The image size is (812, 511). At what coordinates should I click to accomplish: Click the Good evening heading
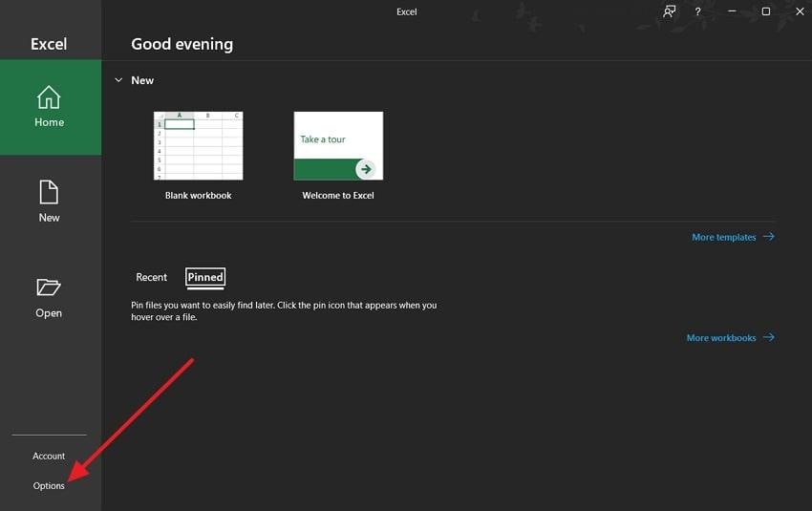182,45
